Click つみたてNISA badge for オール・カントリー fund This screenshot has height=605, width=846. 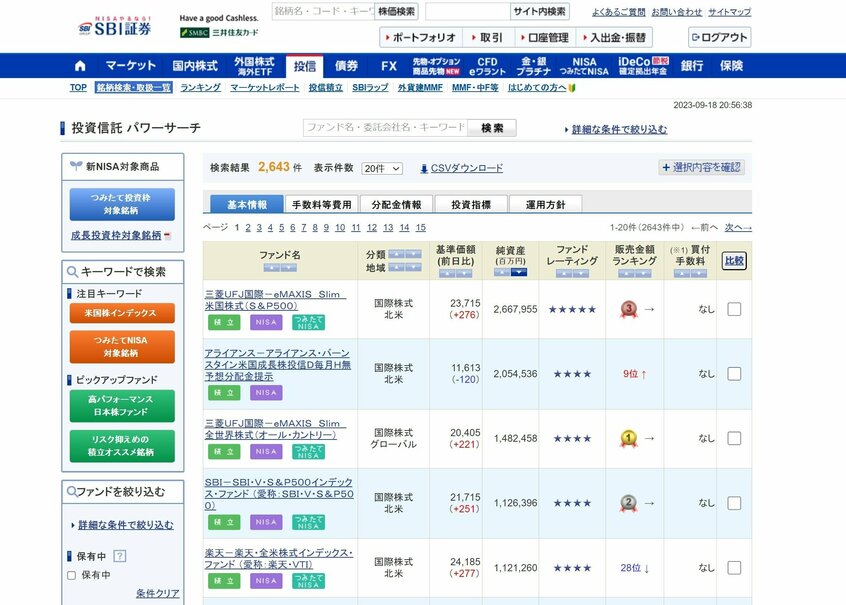pyautogui.click(x=308, y=452)
